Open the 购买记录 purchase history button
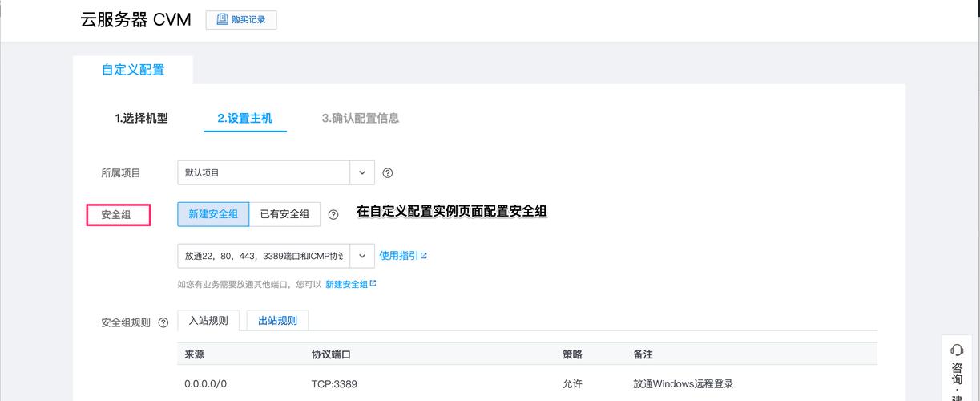This screenshot has height=401, width=980. pyautogui.click(x=241, y=19)
